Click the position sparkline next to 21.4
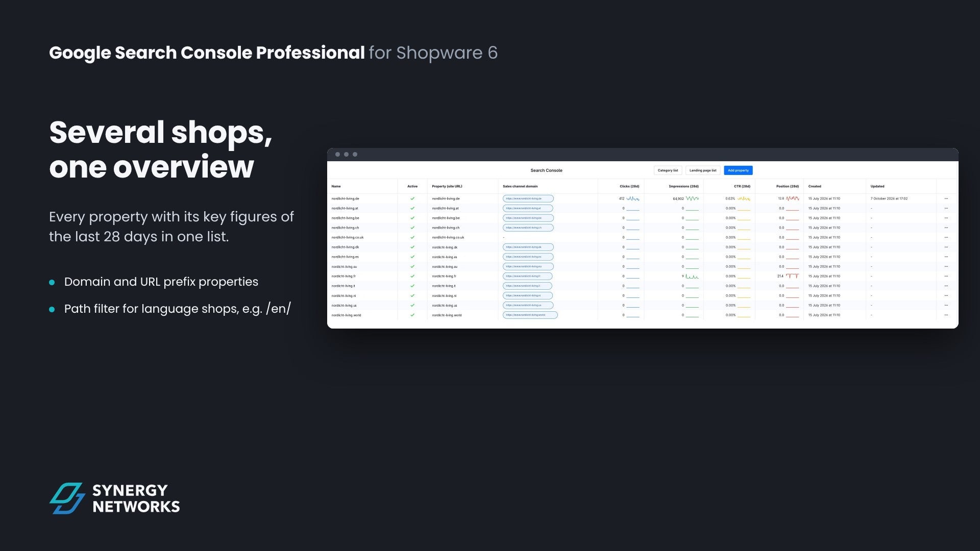This screenshot has height=551, width=980. click(793, 276)
